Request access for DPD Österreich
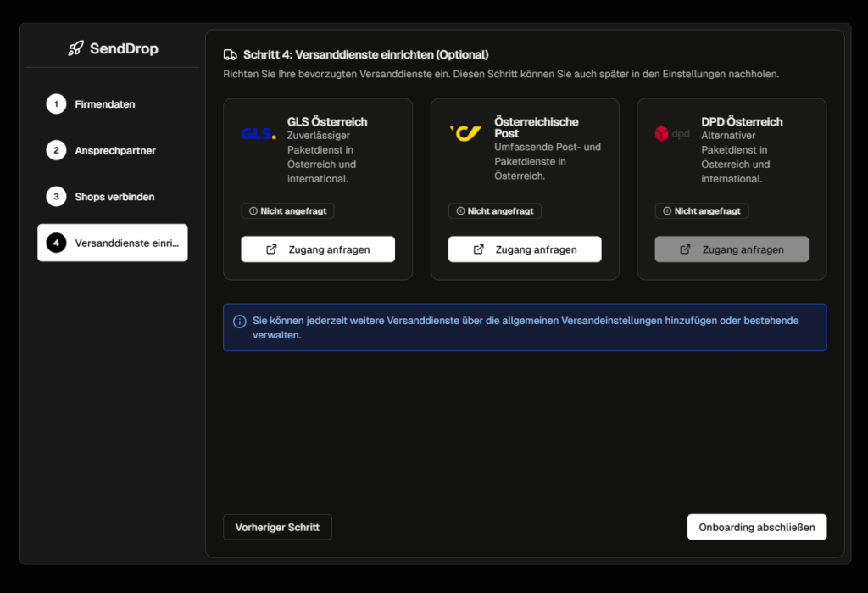868x593 pixels. [732, 249]
